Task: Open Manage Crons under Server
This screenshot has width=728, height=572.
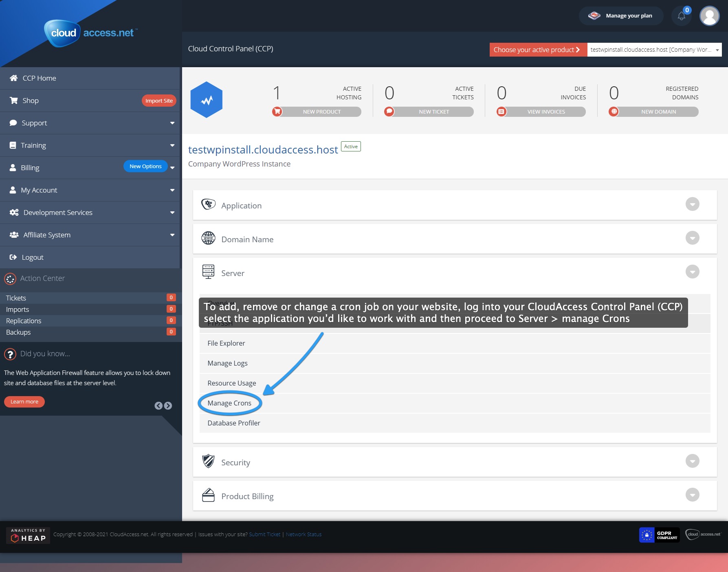Action: tap(455, 403)
